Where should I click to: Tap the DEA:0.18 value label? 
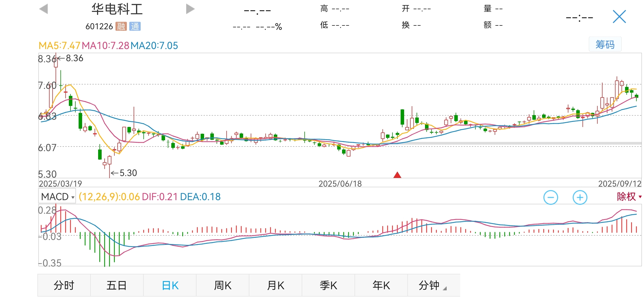200,197
